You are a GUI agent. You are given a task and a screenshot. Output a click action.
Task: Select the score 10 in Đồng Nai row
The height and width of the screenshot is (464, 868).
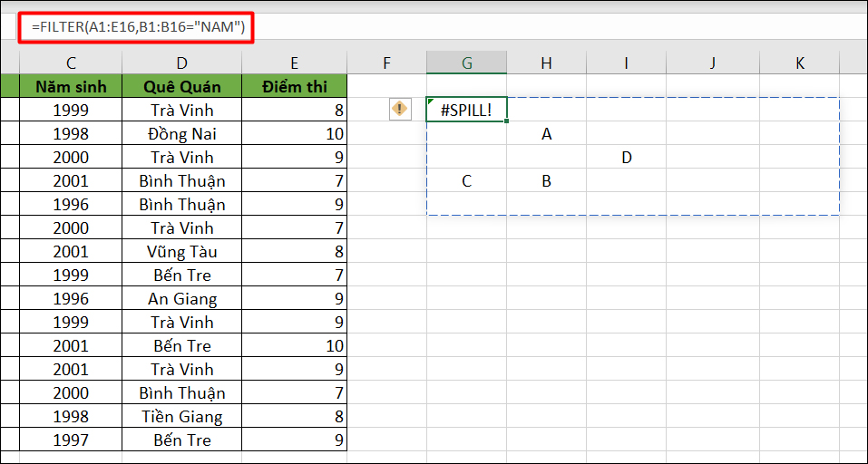[x=295, y=134]
